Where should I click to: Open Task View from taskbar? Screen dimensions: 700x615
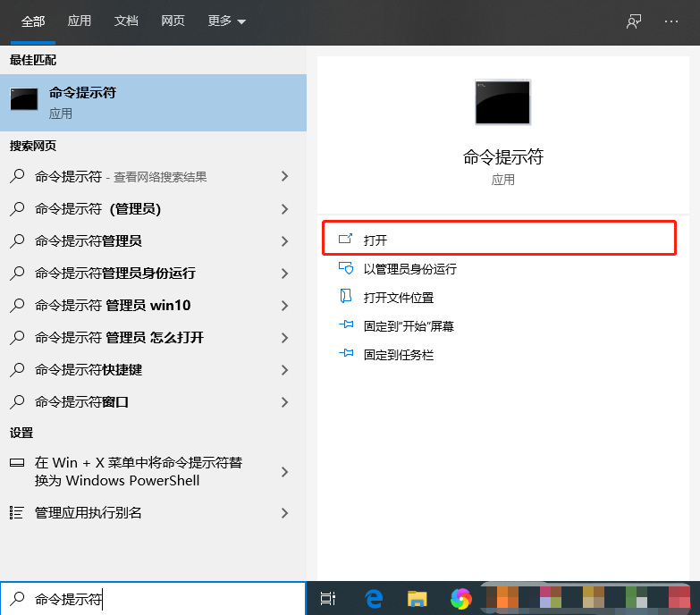coord(328,599)
